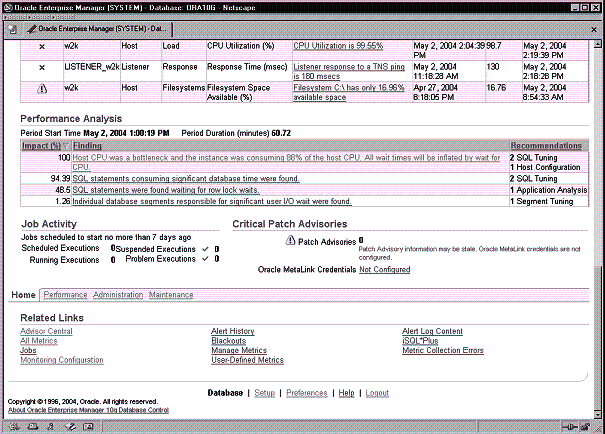Click the vertical scrollbar thumb
Viewport: 605px width, 434px height.
click(x=597, y=339)
